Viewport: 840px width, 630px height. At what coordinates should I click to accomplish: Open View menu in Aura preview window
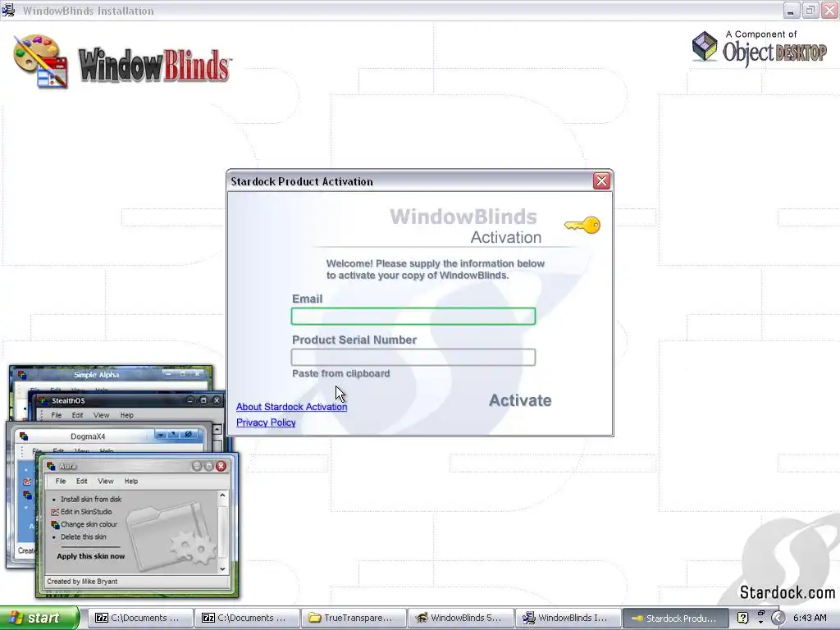pyautogui.click(x=106, y=481)
